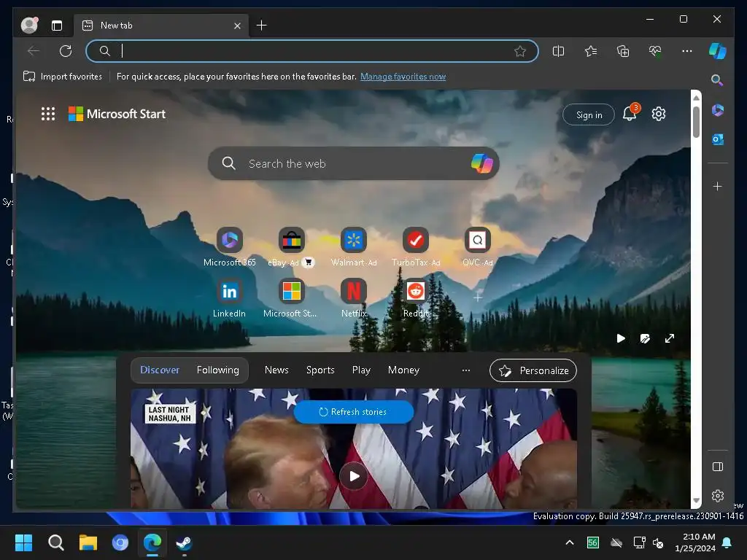Click Refresh stories

pos(353,412)
